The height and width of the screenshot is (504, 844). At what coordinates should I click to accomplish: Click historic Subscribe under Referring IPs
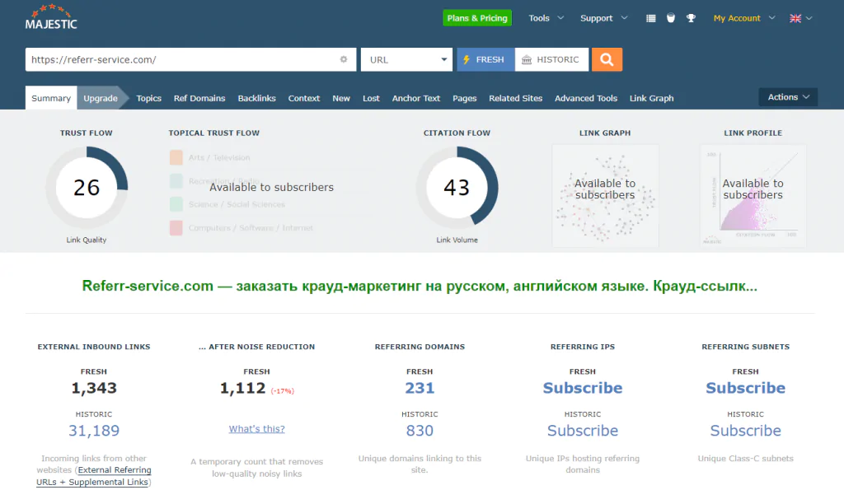583,431
